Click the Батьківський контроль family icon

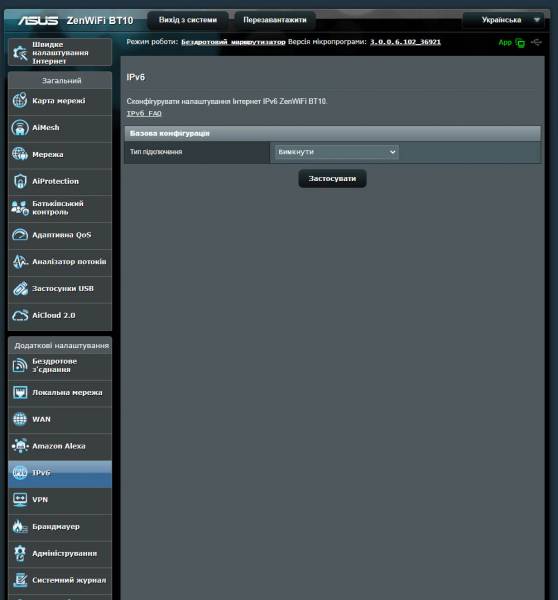click(x=20, y=208)
